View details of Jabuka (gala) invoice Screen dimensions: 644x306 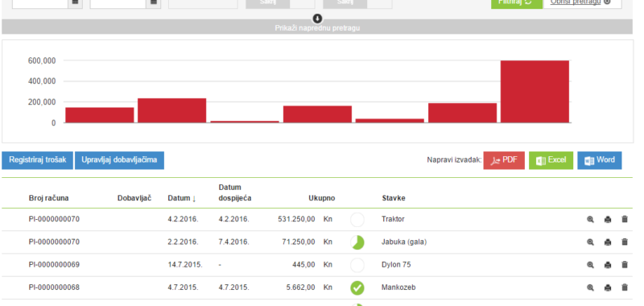(x=590, y=242)
